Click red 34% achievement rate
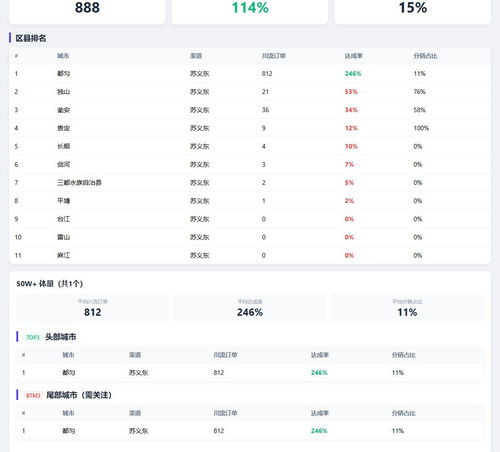Image resolution: width=500 pixels, height=452 pixels. pyautogui.click(x=351, y=110)
